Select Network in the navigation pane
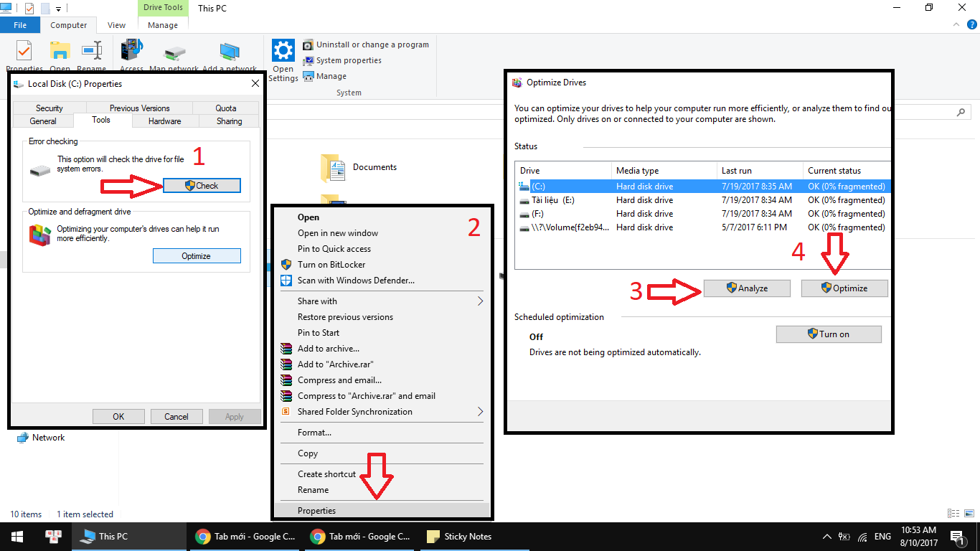The image size is (980, 551). (47, 438)
